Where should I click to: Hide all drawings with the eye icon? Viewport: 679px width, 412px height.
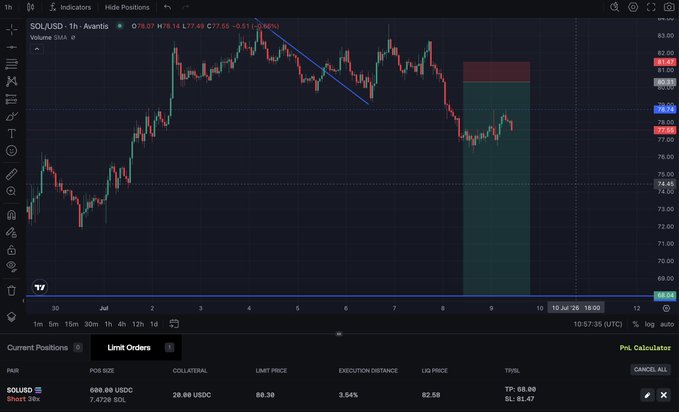tap(12, 266)
